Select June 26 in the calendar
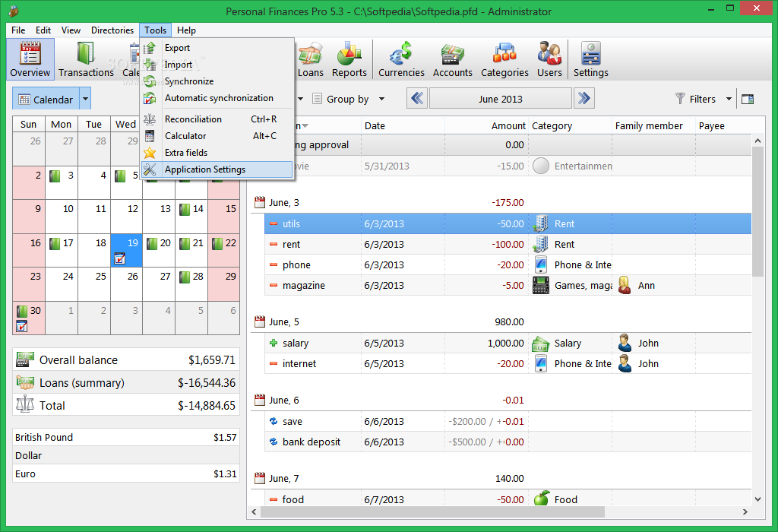 127,284
